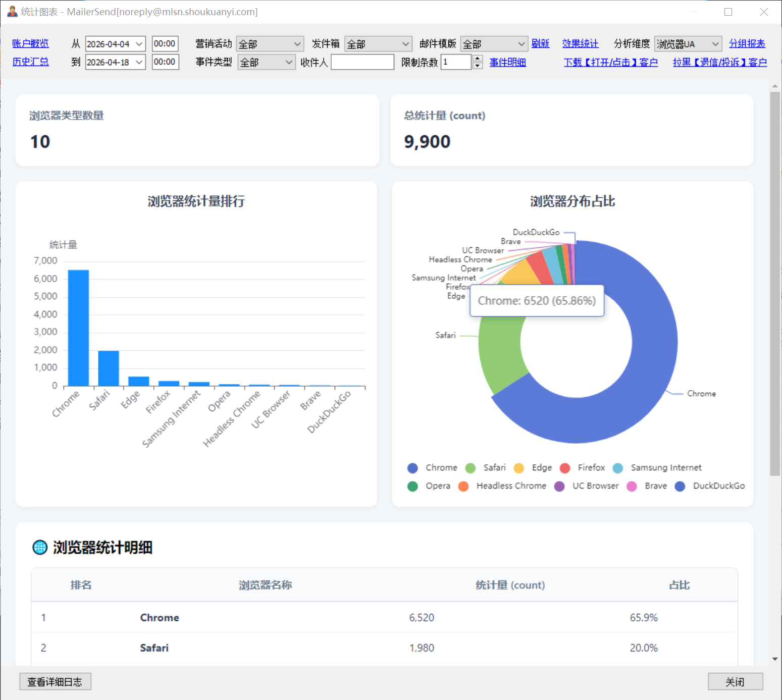Hide Firefox series via legend dot
Image resolution: width=782 pixels, height=700 pixels.
click(565, 468)
